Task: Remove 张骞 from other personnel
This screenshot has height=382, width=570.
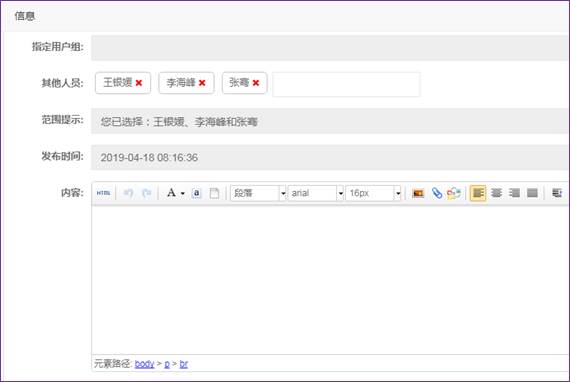Action: [256, 83]
